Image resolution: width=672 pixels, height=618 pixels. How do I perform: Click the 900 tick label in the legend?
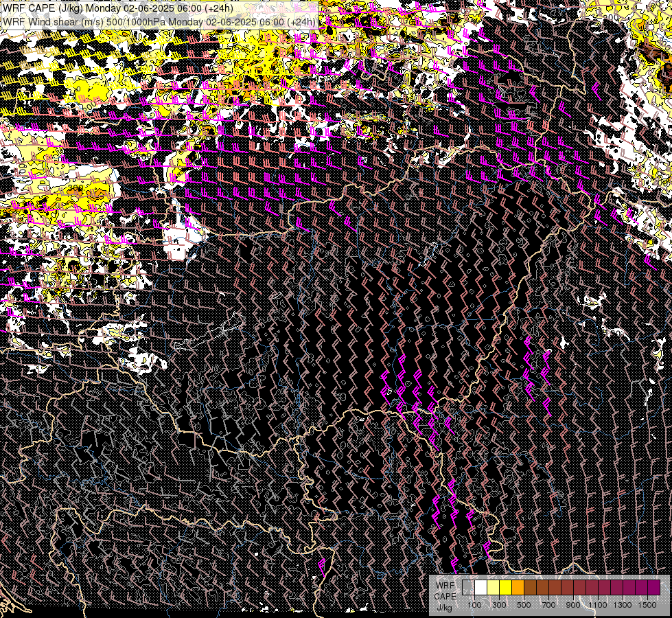click(x=573, y=605)
